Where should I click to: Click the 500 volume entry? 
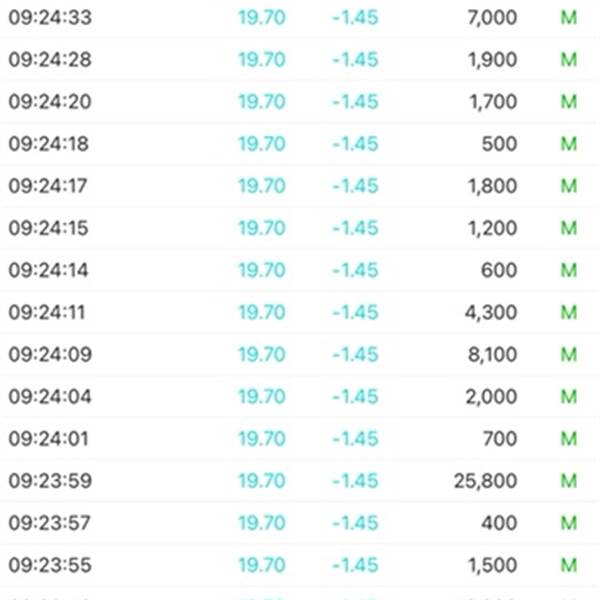(x=499, y=144)
